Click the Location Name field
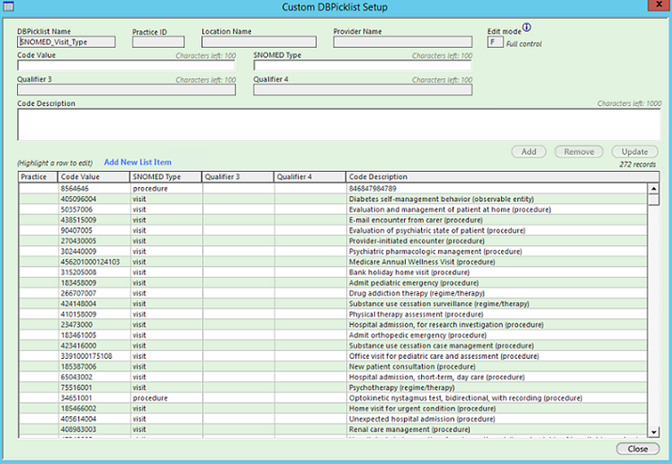Viewport: 672px width, 464px height. tap(259, 42)
